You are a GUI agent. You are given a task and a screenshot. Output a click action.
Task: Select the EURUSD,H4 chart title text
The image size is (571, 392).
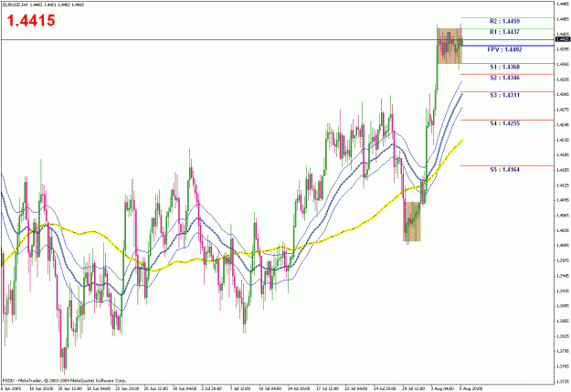pyautogui.click(x=15, y=5)
